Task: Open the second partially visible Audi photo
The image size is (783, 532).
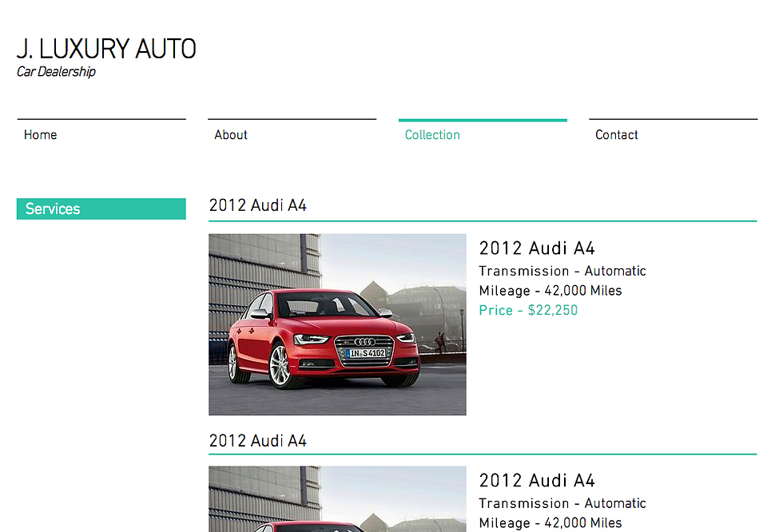Action: [x=337, y=499]
